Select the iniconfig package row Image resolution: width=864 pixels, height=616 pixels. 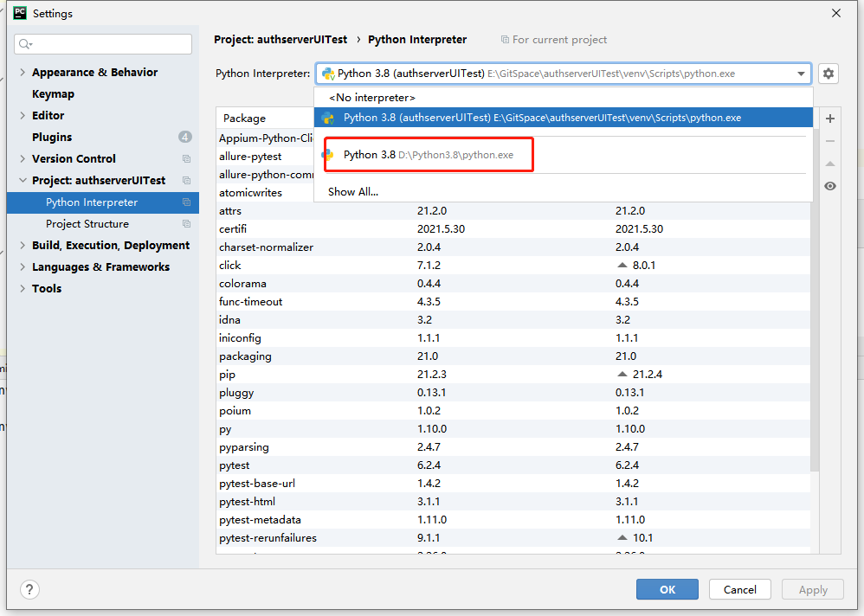[x=513, y=337]
